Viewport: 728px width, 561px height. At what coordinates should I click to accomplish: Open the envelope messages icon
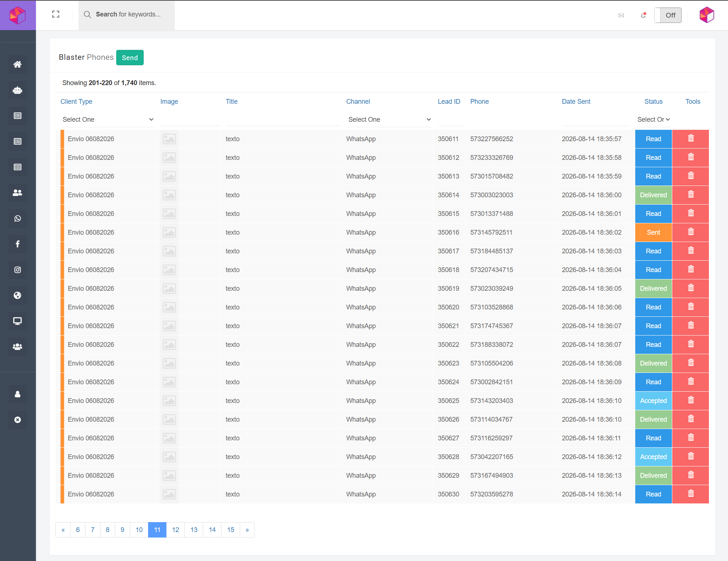[621, 15]
